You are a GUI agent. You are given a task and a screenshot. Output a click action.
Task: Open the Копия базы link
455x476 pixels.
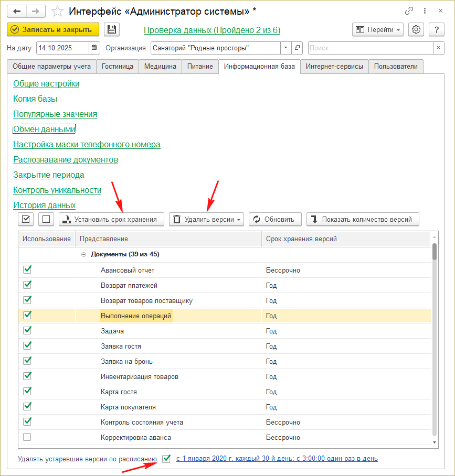tap(35, 99)
